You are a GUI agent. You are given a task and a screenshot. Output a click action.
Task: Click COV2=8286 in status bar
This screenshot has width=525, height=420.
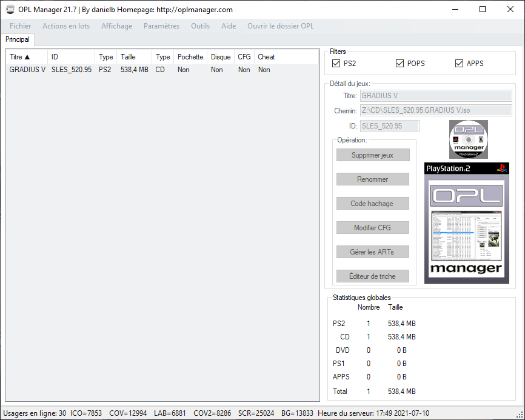pos(212,413)
